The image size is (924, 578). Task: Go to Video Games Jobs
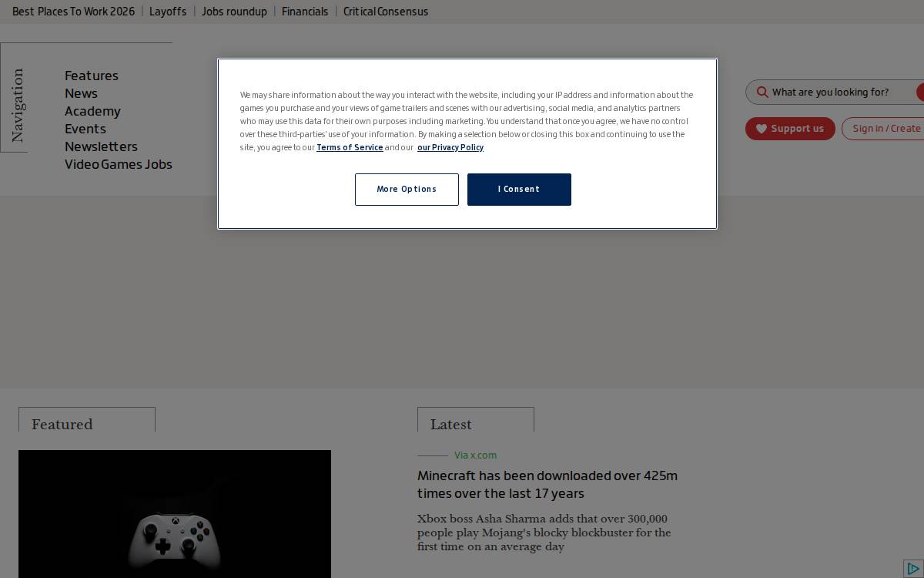(x=119, y=164)
